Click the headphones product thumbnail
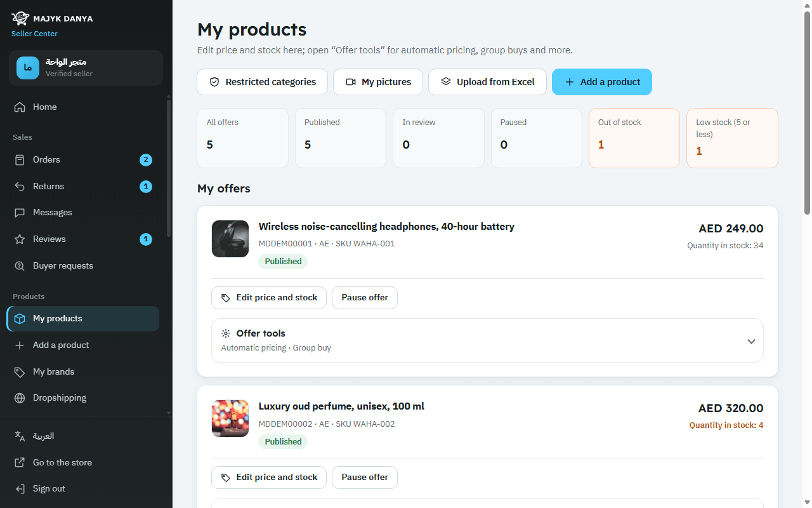This screenshot has height=508, width=812. (x=230, y=239)
